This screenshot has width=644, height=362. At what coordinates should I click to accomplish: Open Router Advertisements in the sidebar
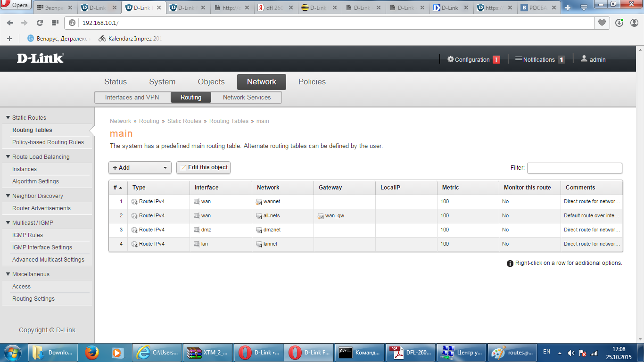pyautogui.click(x=41, y=208)
